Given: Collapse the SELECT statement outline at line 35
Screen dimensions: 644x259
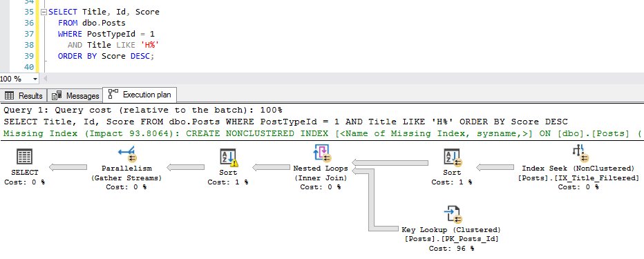Looking at the screenshot, I should [x=44, y=12].
